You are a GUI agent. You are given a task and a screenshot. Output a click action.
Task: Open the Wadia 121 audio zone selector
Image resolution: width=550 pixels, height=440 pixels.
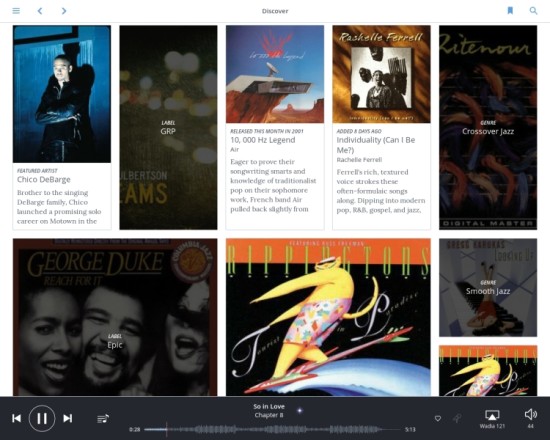[492, 419]
